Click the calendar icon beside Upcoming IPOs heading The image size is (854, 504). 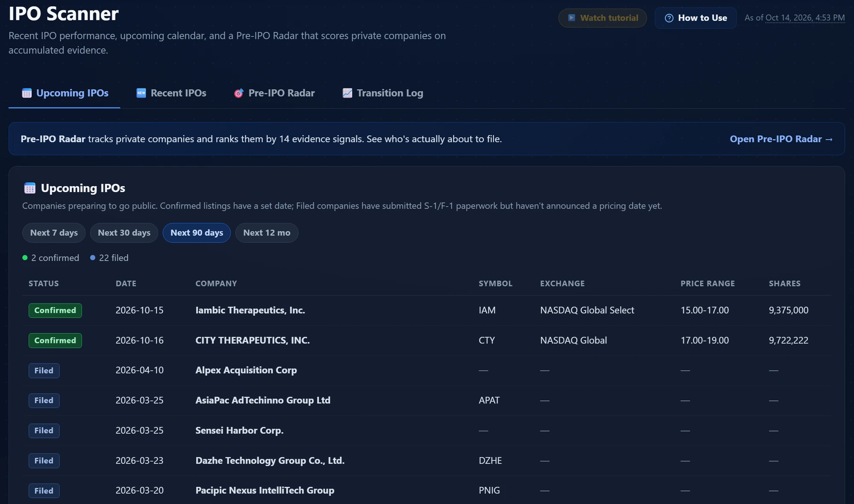(30, 188)
